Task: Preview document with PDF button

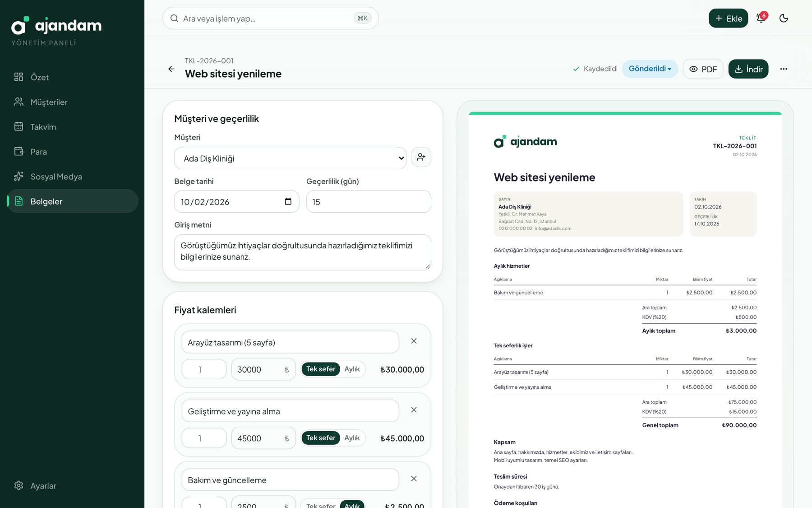Action: click(x=703, y=69)
